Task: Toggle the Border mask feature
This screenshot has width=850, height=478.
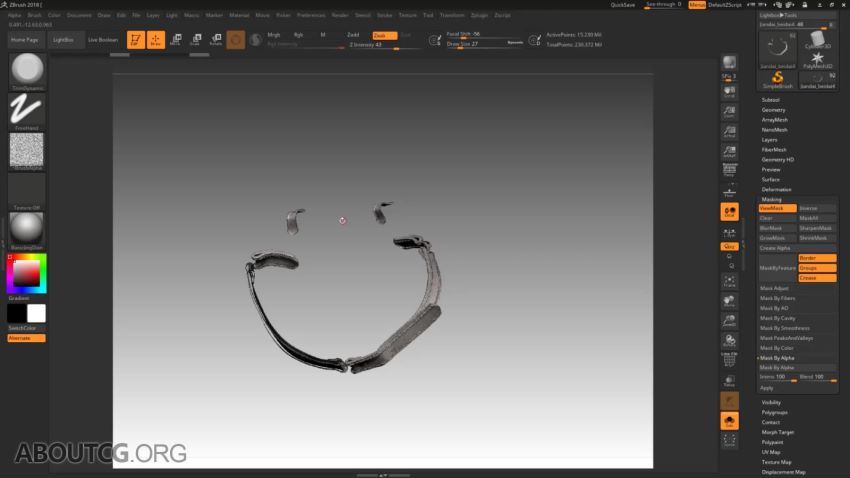Action: coord(817,258)
